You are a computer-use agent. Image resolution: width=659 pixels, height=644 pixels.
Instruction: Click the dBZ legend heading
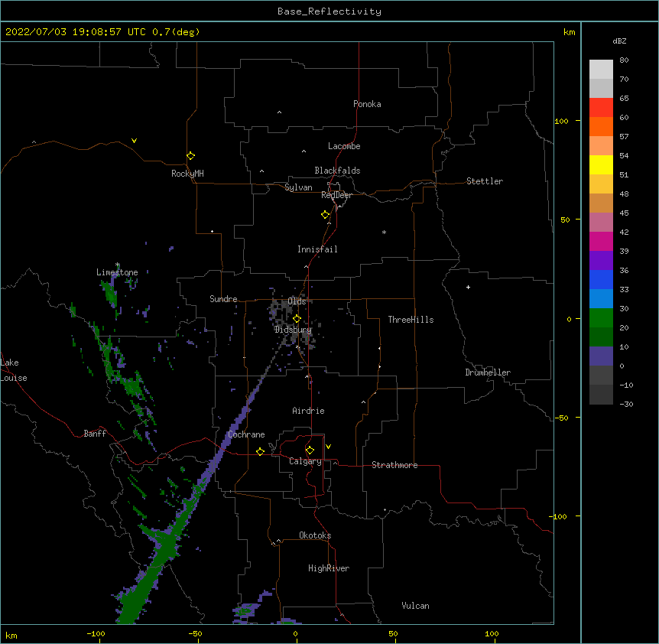tap(619, 41)
